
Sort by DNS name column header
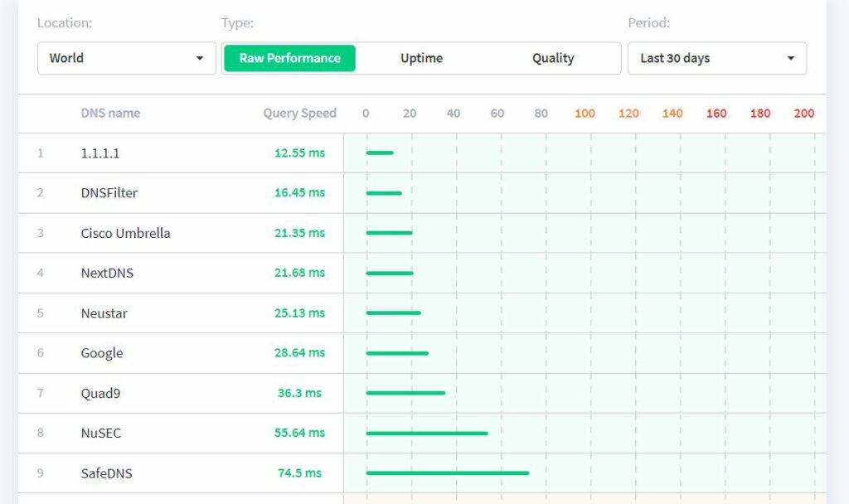pyautogui.click(x=110, y=114)
